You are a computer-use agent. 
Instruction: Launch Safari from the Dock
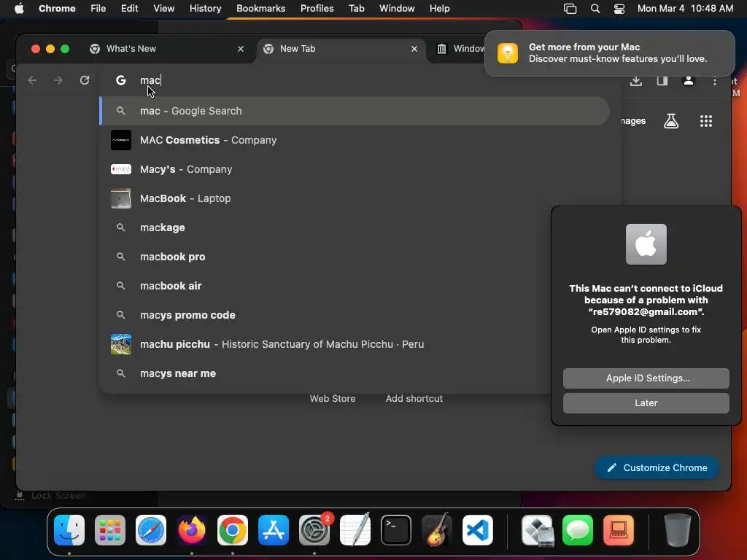151,530
